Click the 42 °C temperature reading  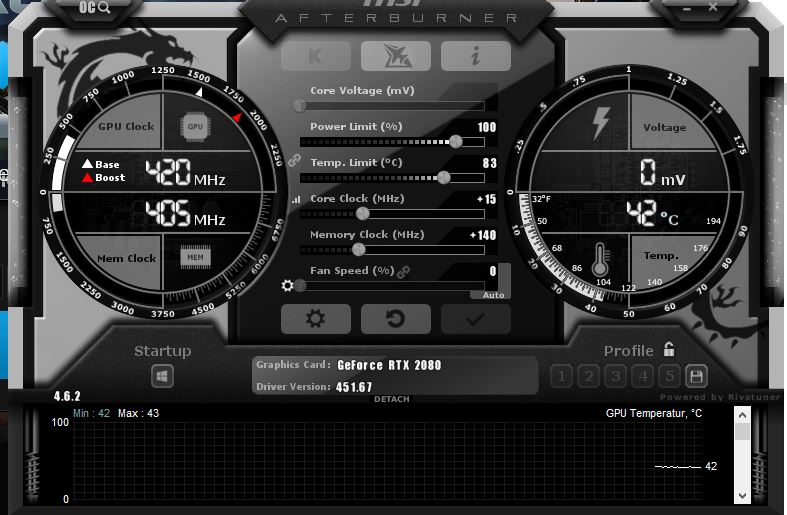652,213
